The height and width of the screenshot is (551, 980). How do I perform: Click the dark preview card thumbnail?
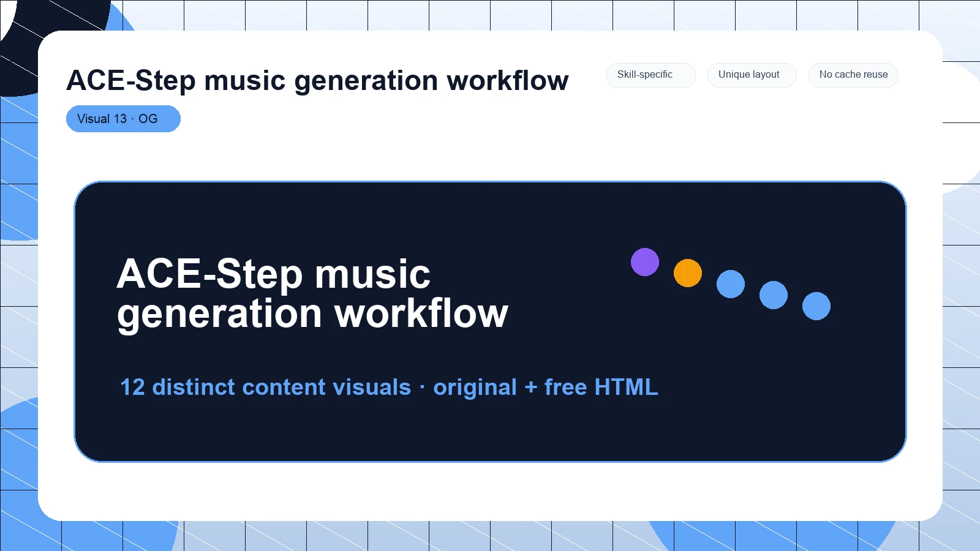[x=490, y=321]
